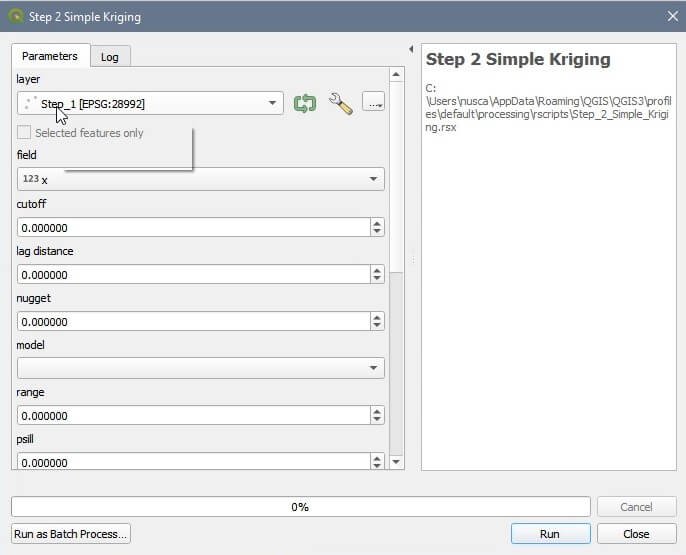This screenshot has width=686, height=555.
Task: Click the green iterate-over-layer icon
Action: (x=304, y=104)
